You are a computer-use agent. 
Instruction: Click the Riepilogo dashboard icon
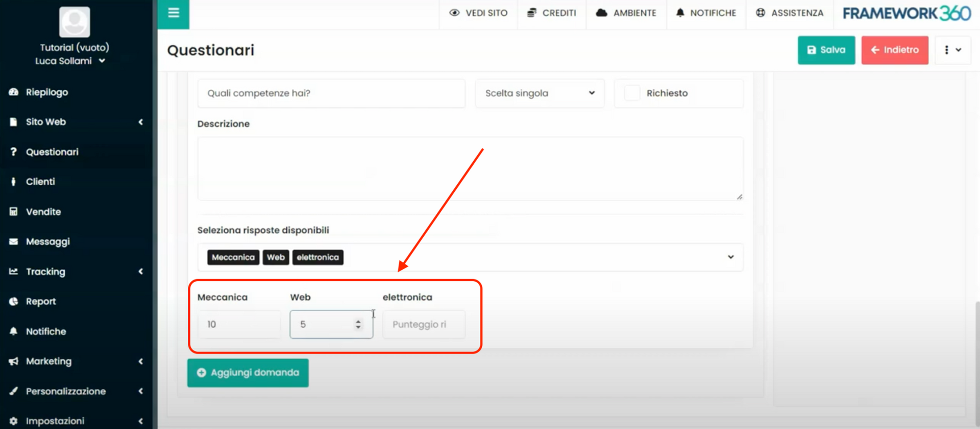[x=14, y=92]
